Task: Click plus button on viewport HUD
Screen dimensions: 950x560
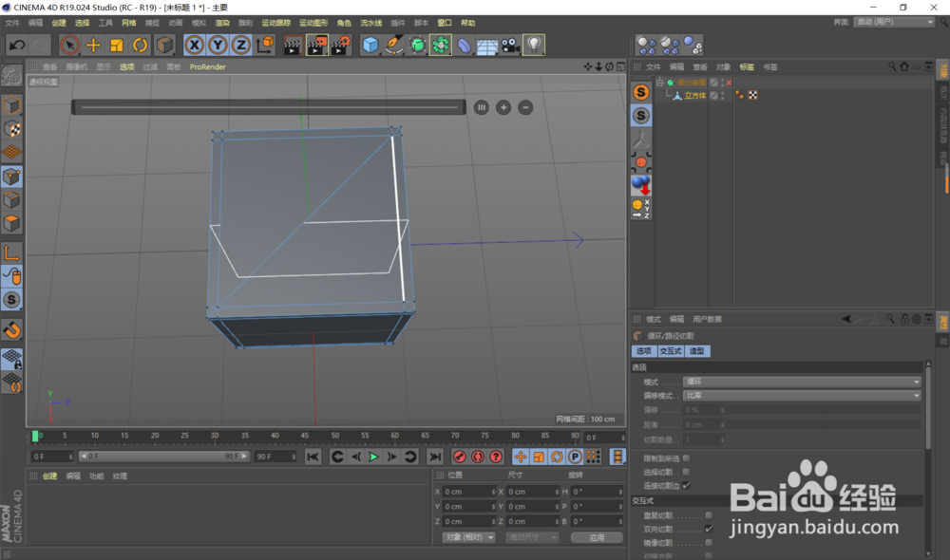Action: [x=503, y=108]
